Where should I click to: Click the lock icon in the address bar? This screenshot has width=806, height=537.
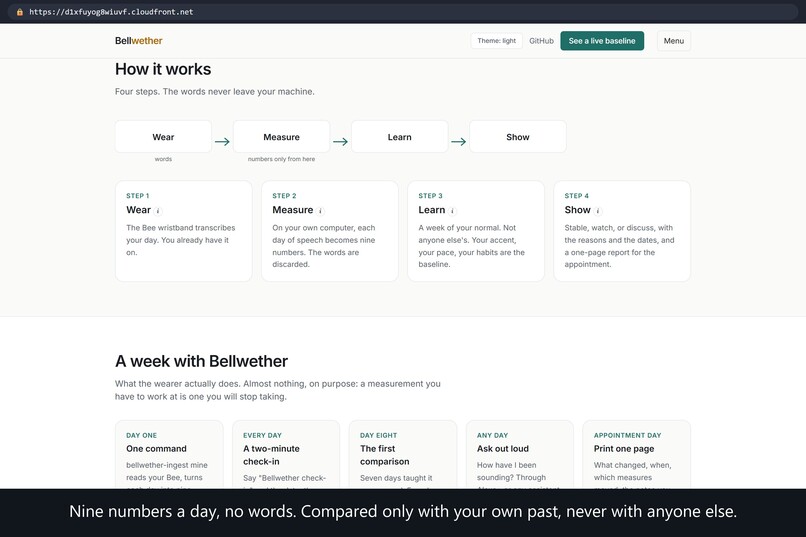coord(20,12)
